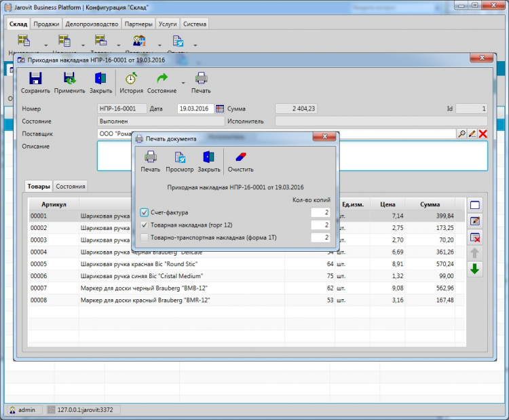The width and height of the screenshot is (509, 420).
Task: Click the copies count field for Счет-фактура
Action: coord(320,212)
